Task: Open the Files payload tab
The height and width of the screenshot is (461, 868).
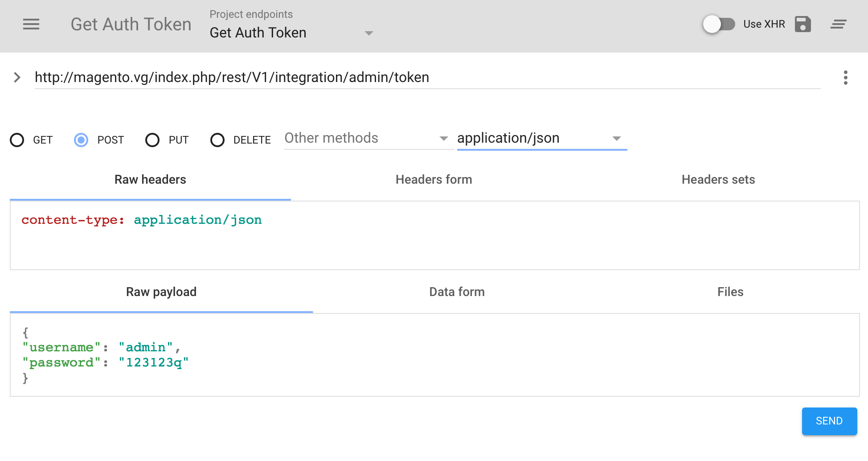Action: (730, 292)
